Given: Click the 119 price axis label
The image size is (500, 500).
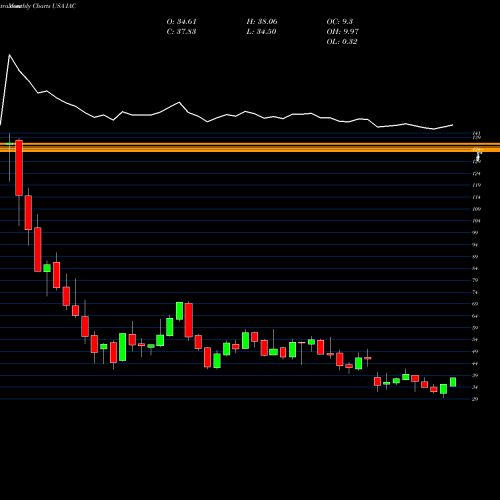Looking at the screenshot, I should click(x=476, y=185).
